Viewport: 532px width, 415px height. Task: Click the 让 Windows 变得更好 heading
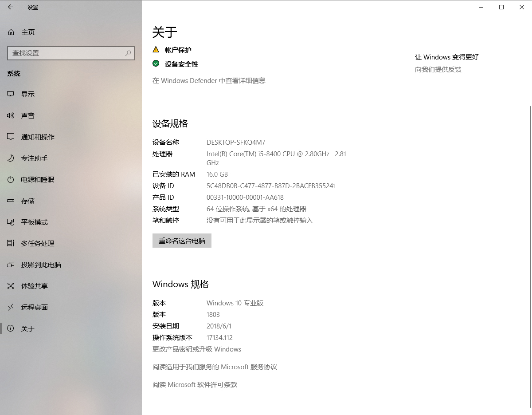[x=447, y=57]
